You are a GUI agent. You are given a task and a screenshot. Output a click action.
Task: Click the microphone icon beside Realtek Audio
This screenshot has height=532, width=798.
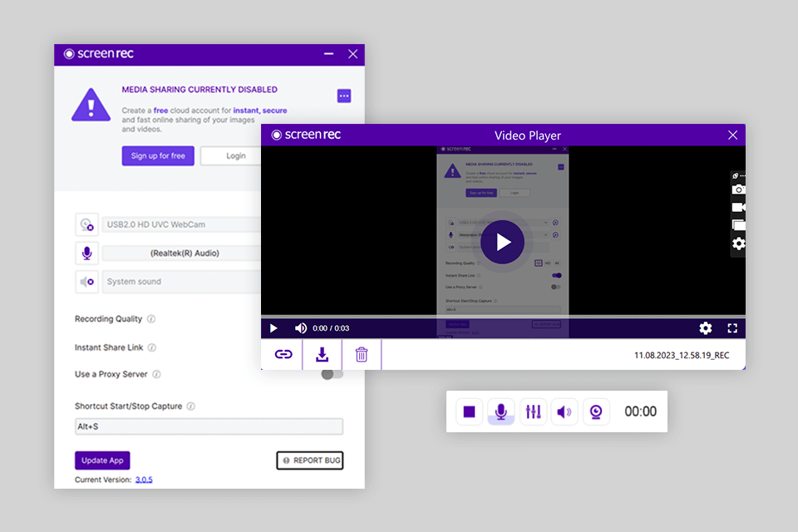pos(87,253)
